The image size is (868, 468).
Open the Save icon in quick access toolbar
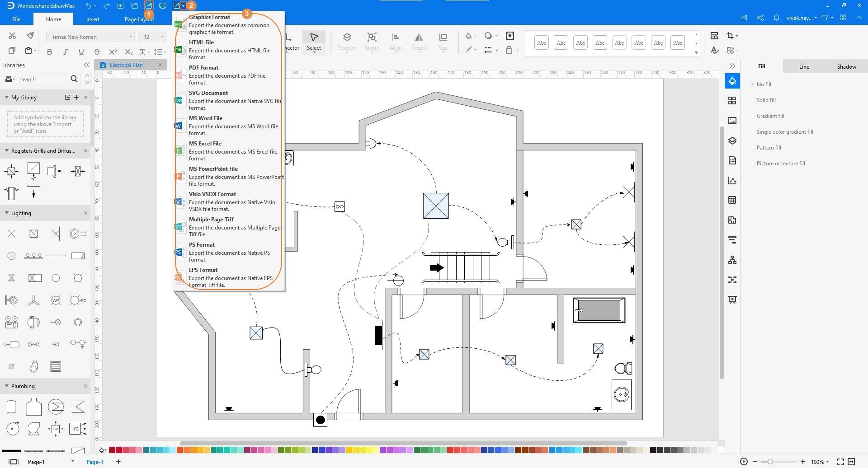(x=149, y=5)
